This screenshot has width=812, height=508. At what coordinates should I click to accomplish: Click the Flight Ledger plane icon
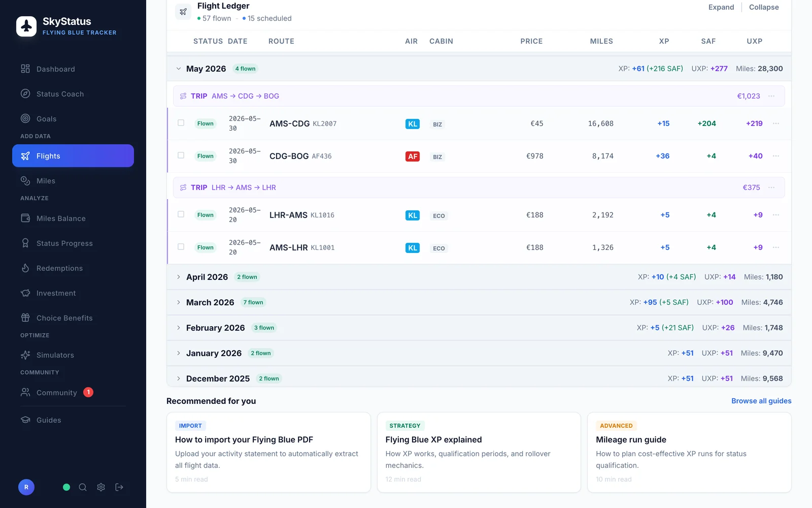[x=183, y=12]
